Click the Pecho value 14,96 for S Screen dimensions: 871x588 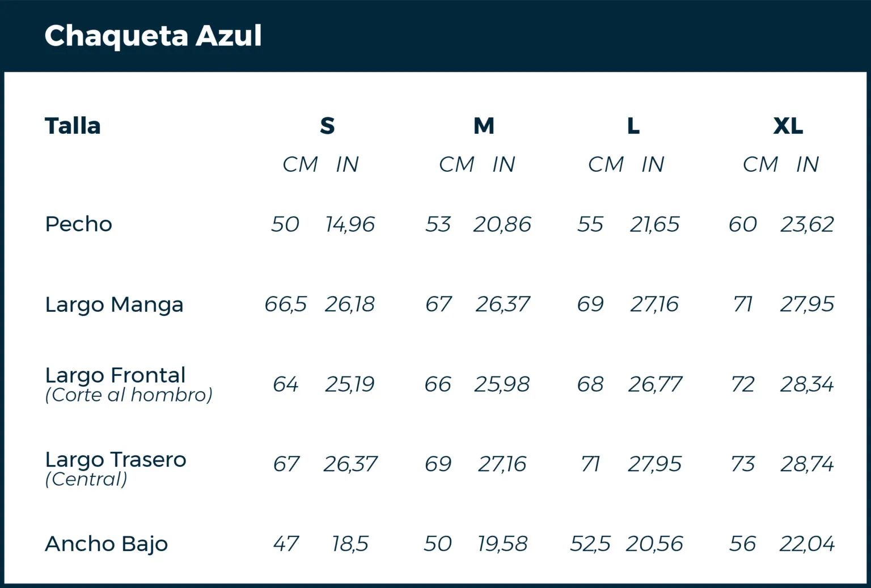(x=350, y=225)
